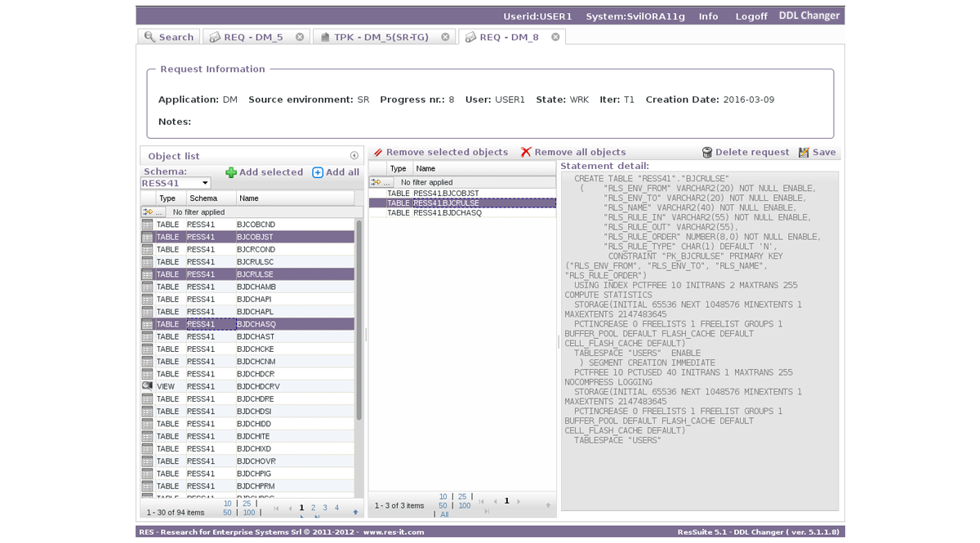Image resolution: width=980 pixels, height=543 pixels.
Task: Click the Add all button
Action: (x=336, y=172)
